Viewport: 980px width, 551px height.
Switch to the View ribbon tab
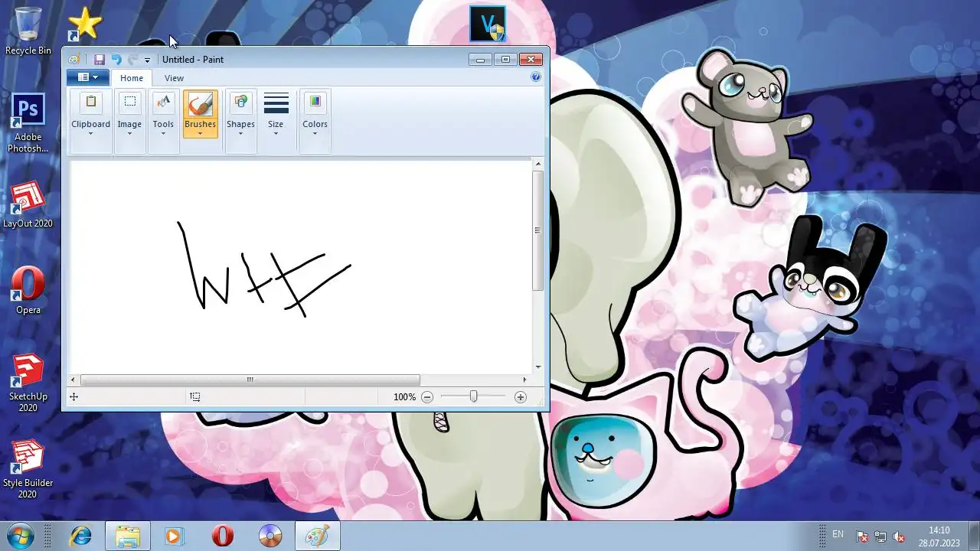174,78
